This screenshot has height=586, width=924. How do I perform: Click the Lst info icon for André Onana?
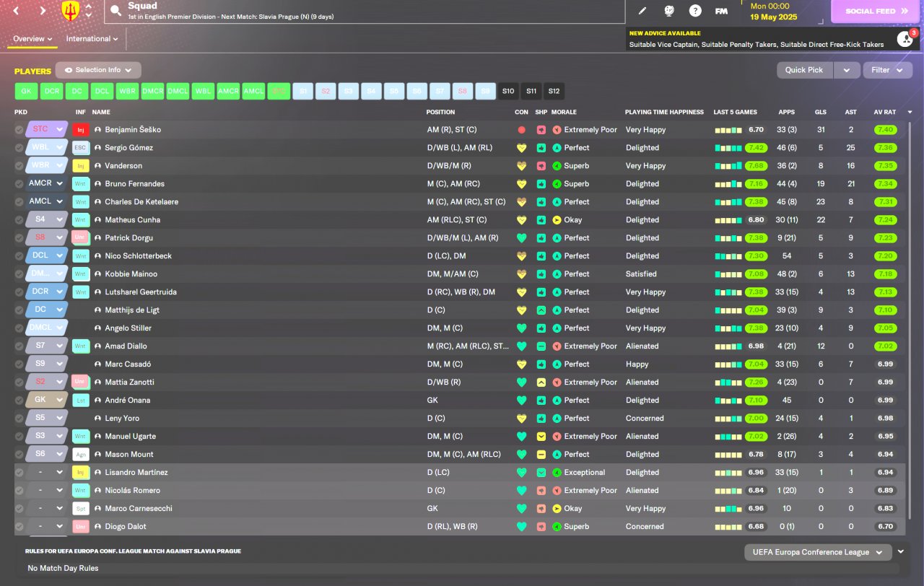(81, 401)
